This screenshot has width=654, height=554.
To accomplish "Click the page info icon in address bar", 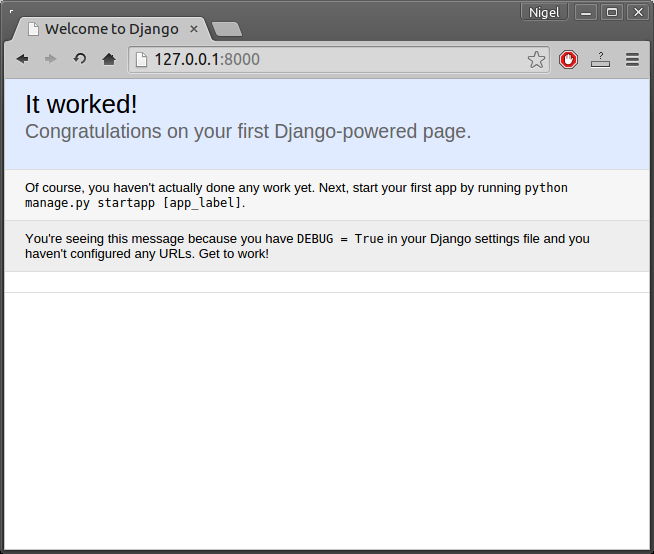I will (x=141, y=60).
